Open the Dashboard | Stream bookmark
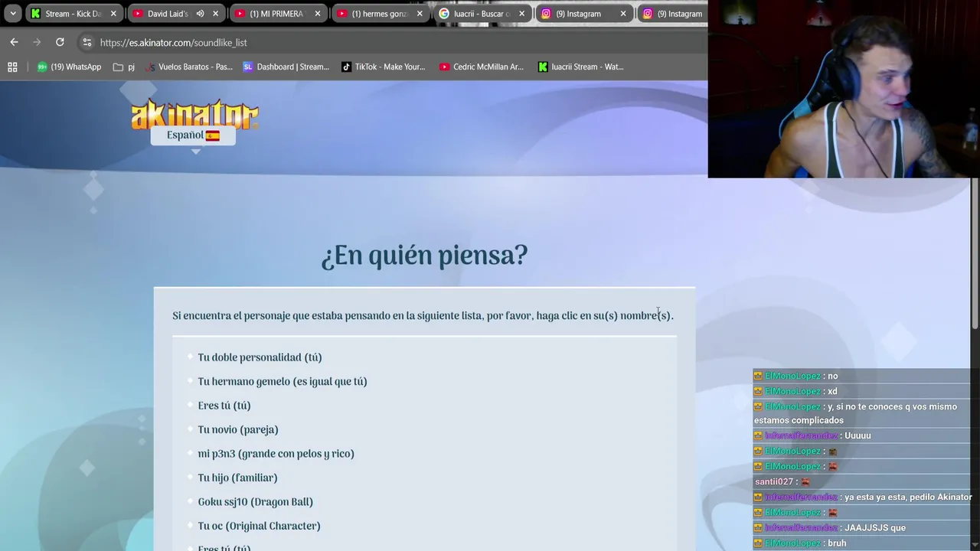 tap(286, 67)
